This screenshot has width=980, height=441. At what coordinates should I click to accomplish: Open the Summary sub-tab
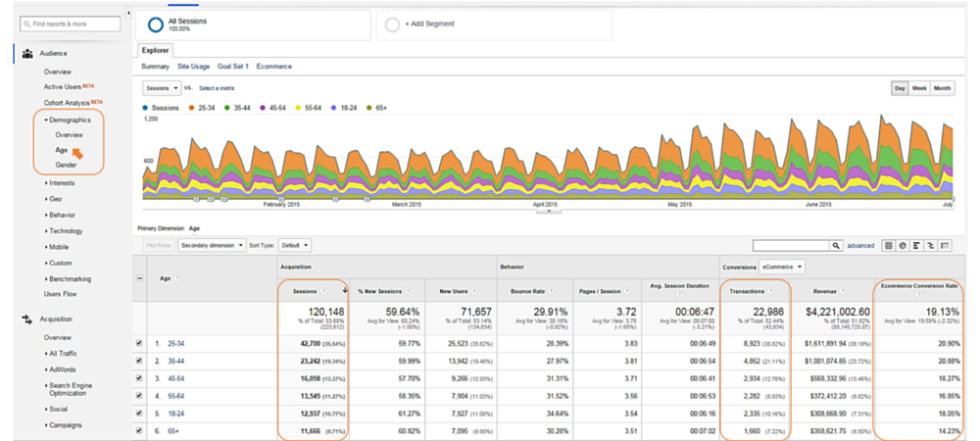[155, 67]
